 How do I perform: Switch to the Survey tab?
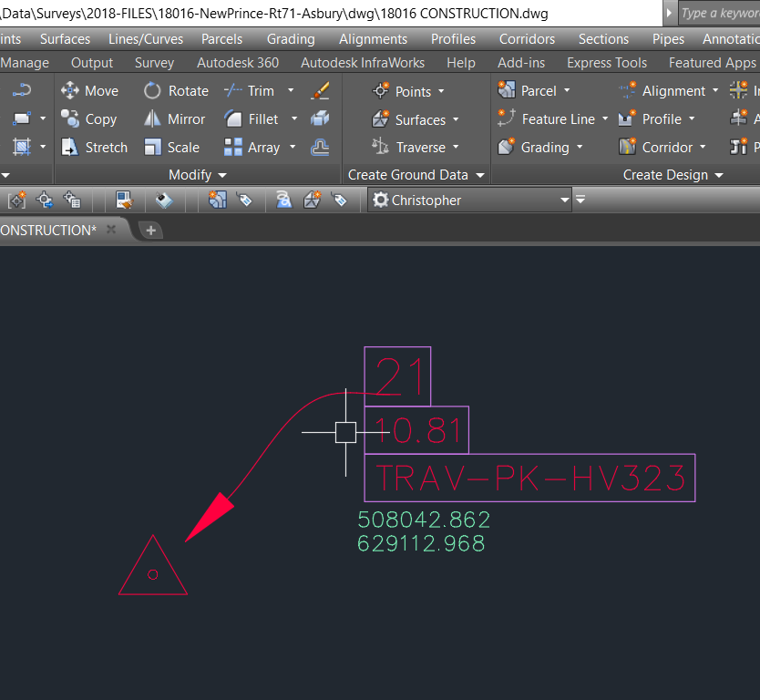pyautogui.click(x=154, y=63)
